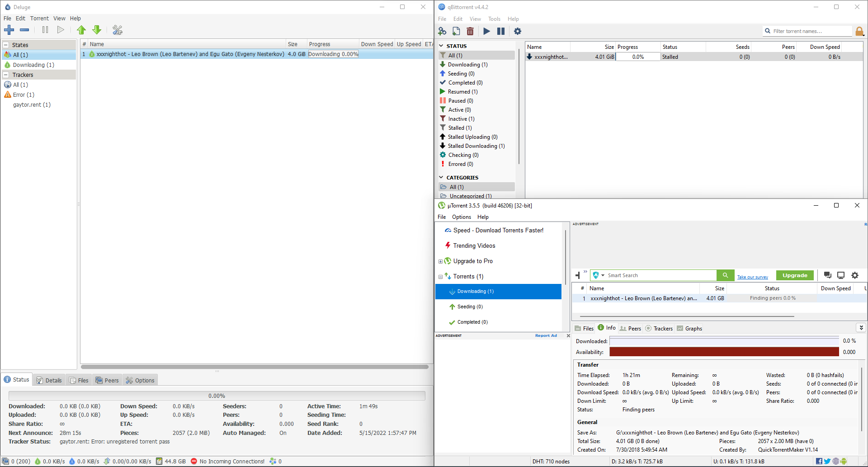Click qBittorrent's red trash delete icon
868x467 pixels.
470,31
